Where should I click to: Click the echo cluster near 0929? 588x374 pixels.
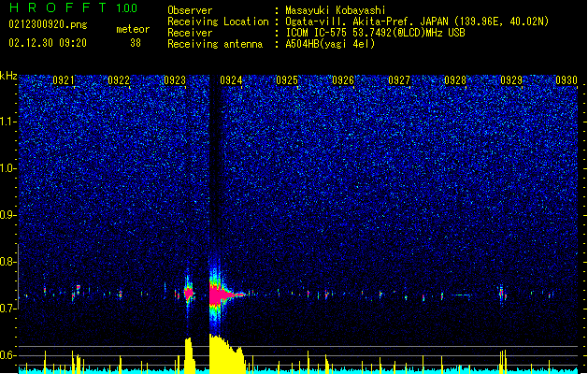503,293
